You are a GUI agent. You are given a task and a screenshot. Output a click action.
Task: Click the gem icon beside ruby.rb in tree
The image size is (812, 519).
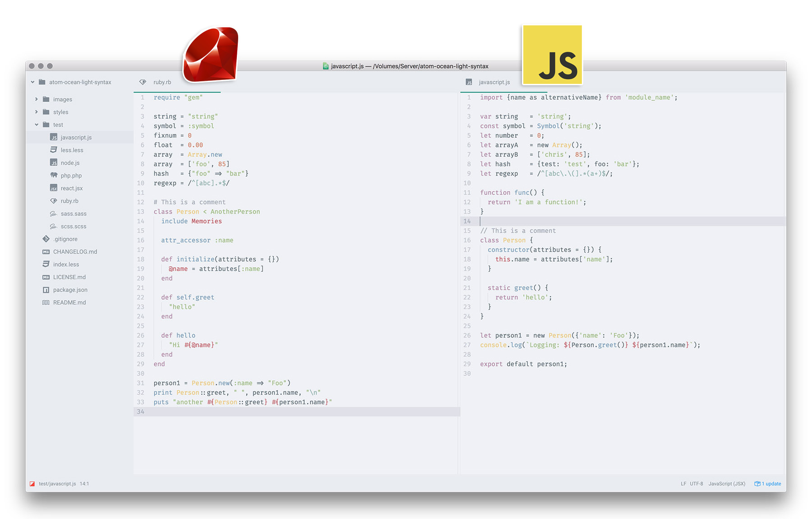pos(54,201)
